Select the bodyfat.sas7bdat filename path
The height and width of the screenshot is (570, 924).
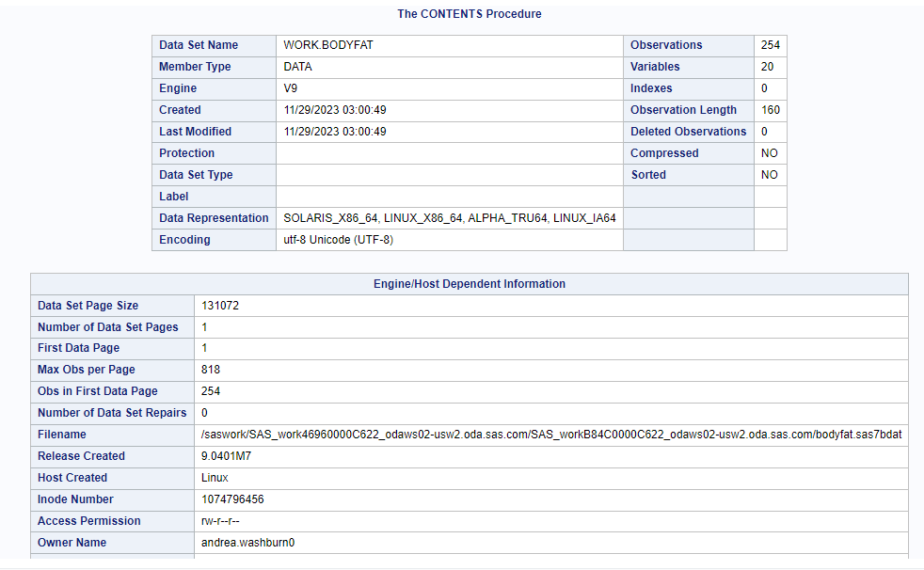551,435
